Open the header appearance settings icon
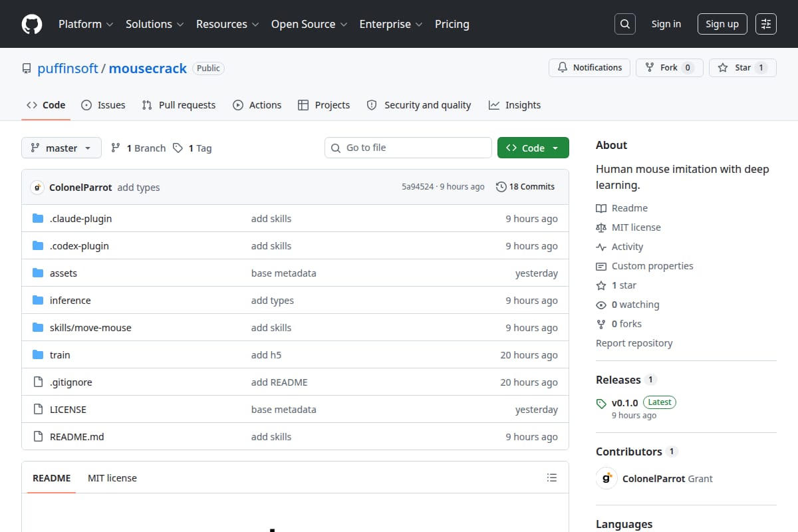798x532 pixels. pos(766,24)
